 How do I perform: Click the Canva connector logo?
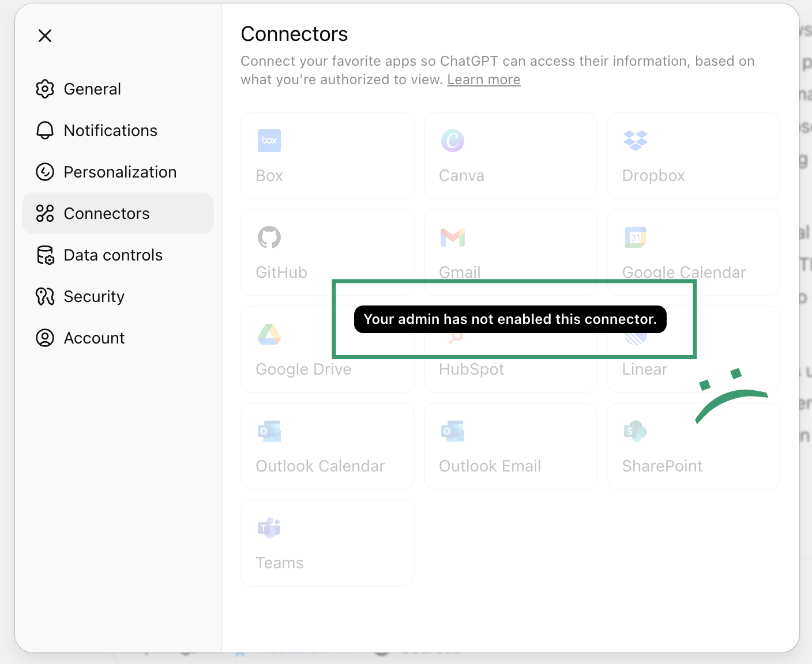click(453, 141)
